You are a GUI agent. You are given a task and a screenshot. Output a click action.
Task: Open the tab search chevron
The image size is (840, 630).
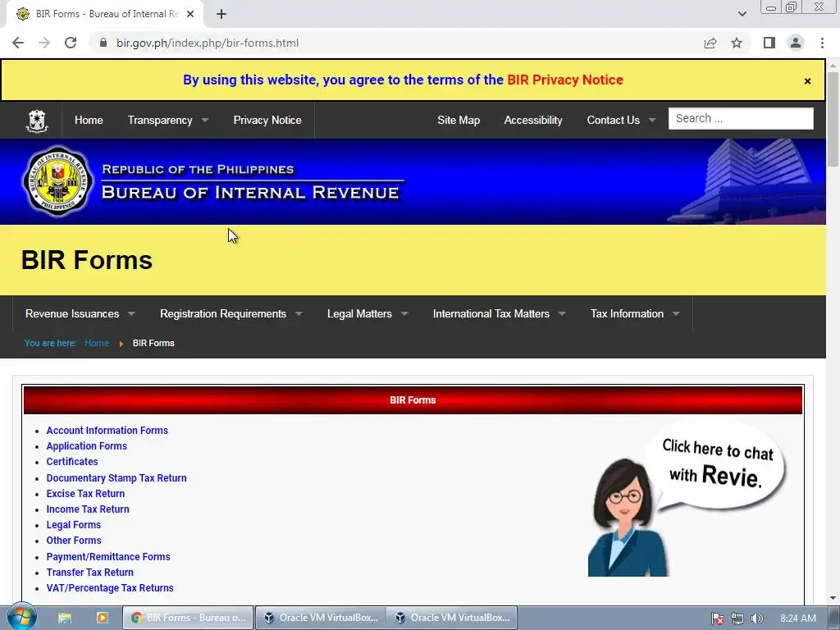pos(742,14)
